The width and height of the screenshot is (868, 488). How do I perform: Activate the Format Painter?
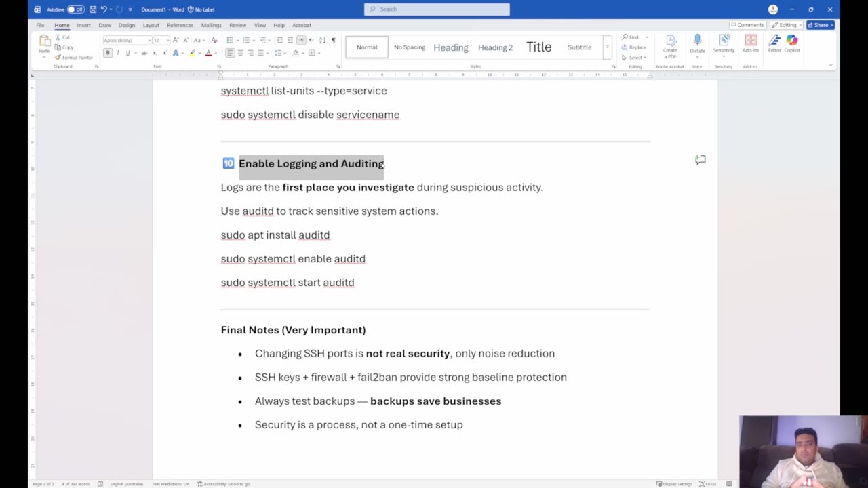point(74,57)
